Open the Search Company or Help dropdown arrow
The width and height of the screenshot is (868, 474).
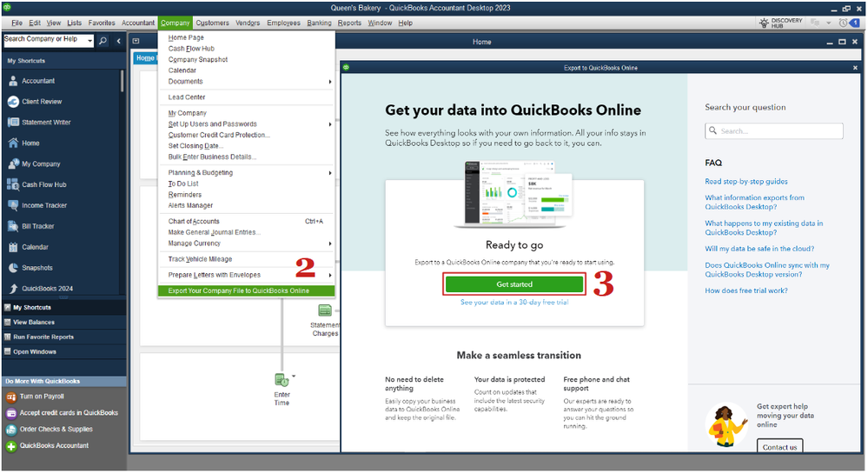pos(89,41)
